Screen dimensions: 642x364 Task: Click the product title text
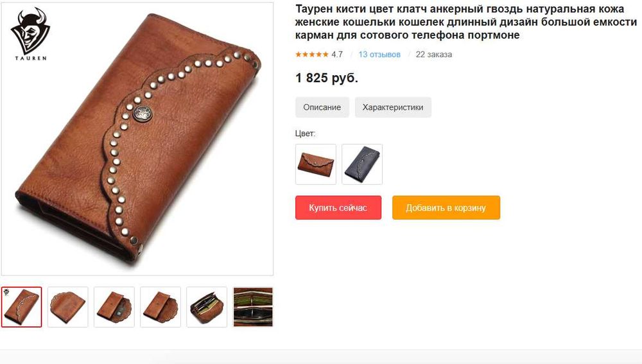pyautogui.click(x=466, y=22)
